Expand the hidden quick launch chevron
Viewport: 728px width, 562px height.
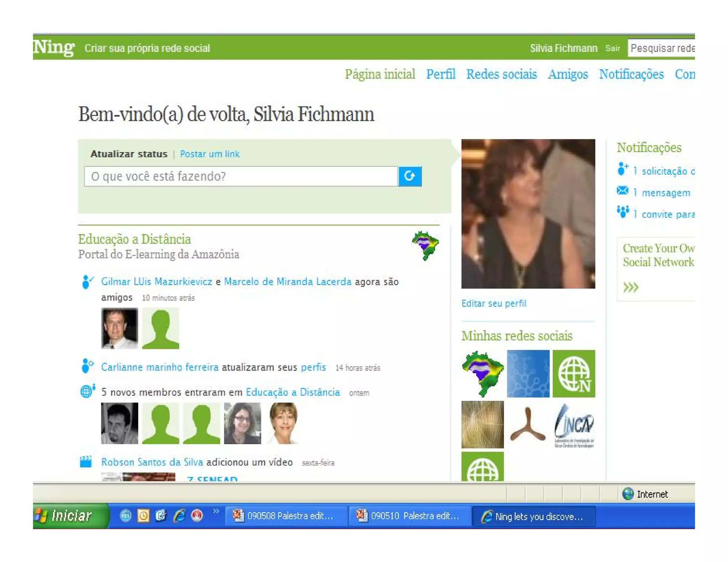tap(216, 511)
